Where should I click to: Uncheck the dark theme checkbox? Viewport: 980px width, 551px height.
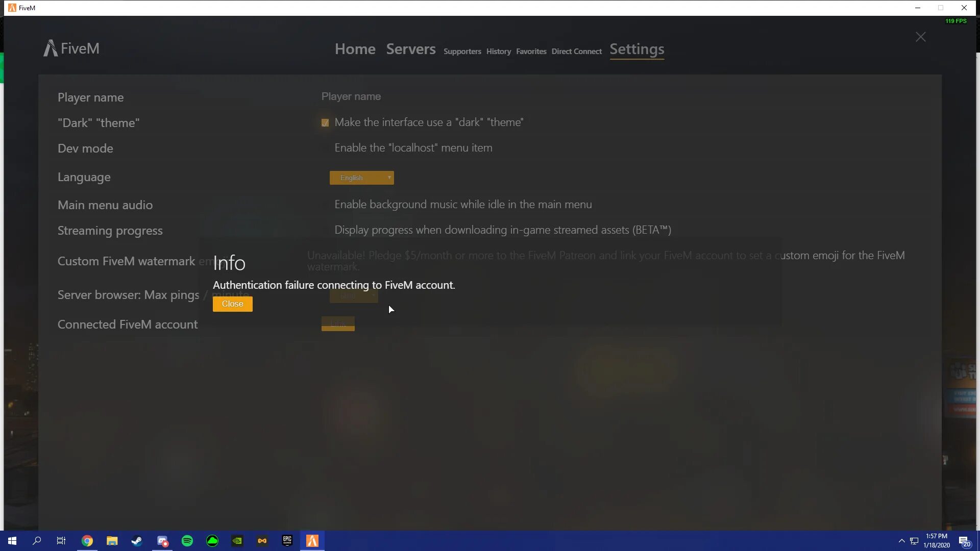coord(325,123)
